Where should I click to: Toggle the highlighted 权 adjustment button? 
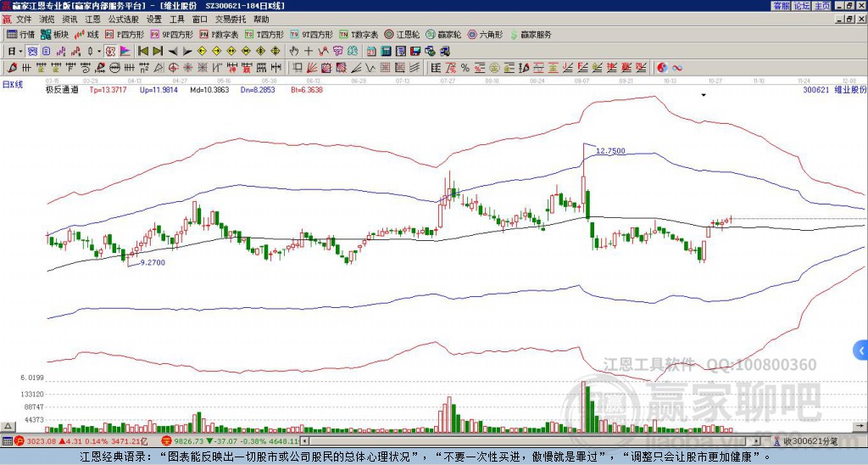(110, 51)
